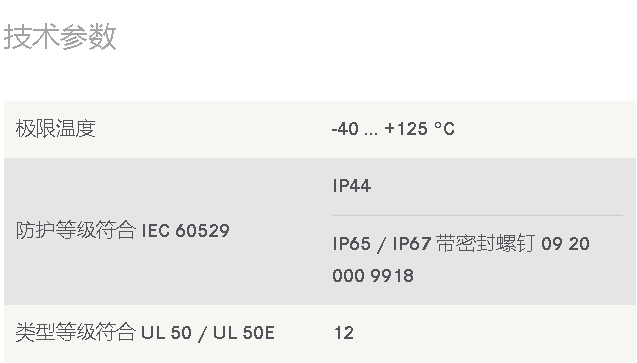Click the UL 50 text
This screenshot has width=637, height=363.
point(166,333)
